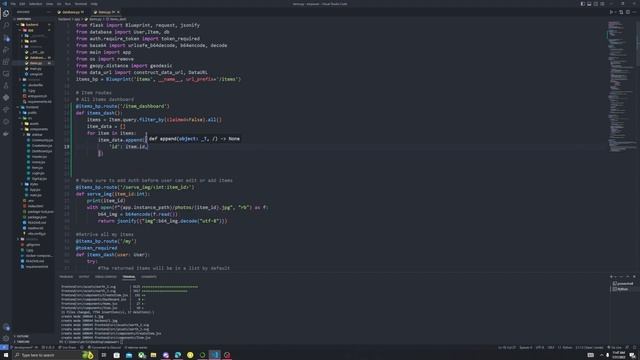Viewport: 640px width, 360px height.
Task: Click the git branch name in status bar
Action: pos(24,347)
